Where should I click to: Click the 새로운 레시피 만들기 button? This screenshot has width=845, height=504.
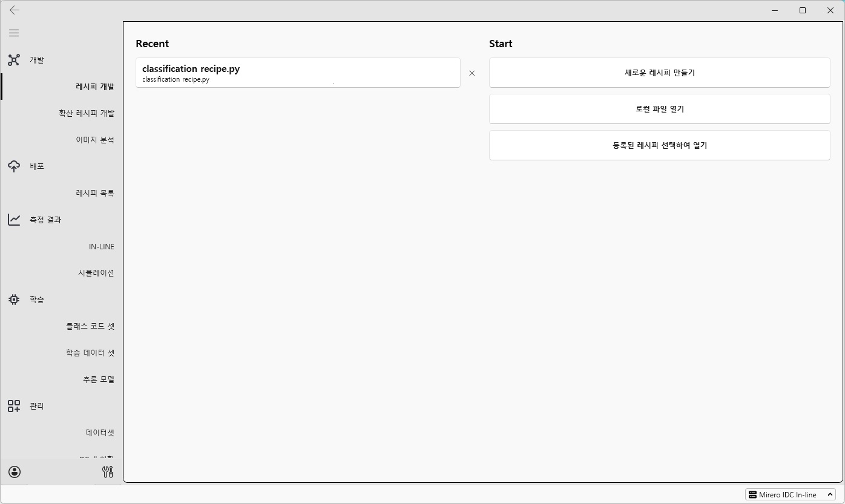click(x=659, y=73)
